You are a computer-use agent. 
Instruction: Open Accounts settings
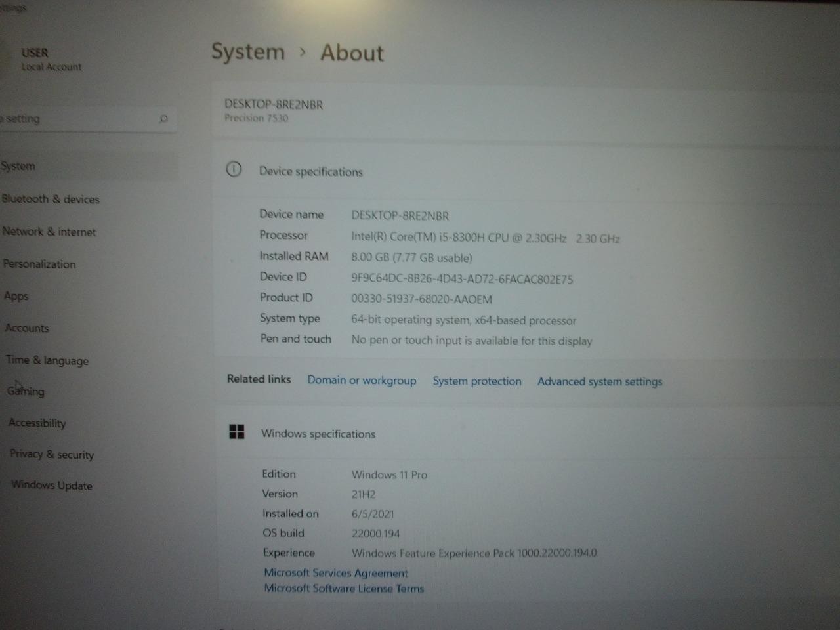(x=27, y=328)
